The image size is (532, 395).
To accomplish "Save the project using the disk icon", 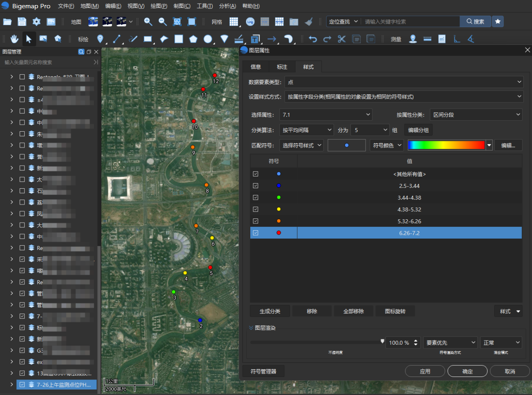I will [22, 22].
